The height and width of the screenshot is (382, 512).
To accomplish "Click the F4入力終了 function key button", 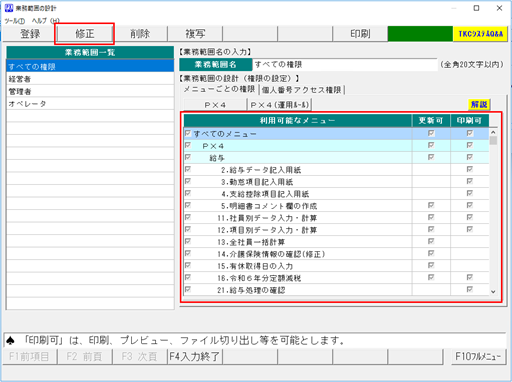I will pos(195,357).
